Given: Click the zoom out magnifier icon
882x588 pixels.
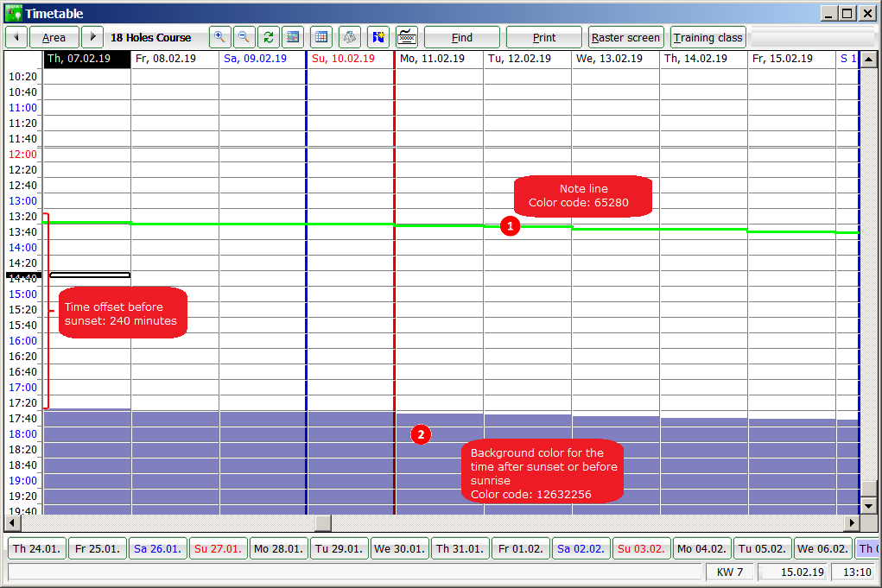Looking at the screenshot, I should coord(244,37).
